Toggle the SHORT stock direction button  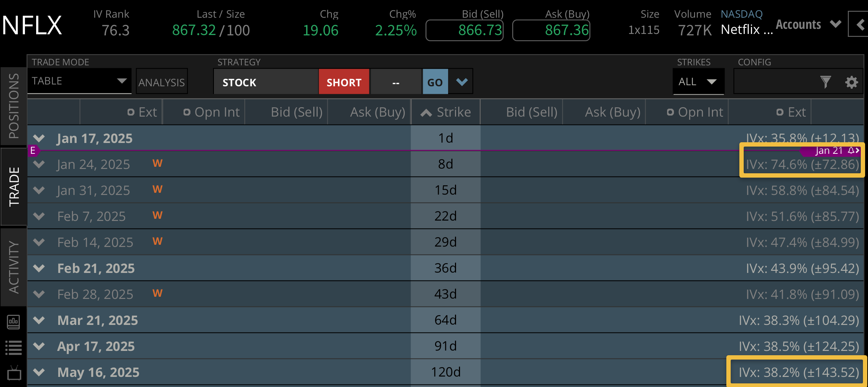[344, 82]
